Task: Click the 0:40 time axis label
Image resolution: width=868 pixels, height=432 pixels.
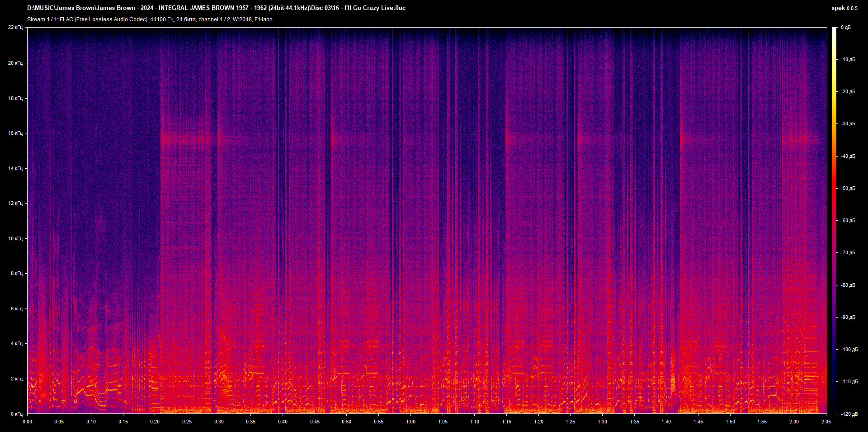Action: [283, 422]
